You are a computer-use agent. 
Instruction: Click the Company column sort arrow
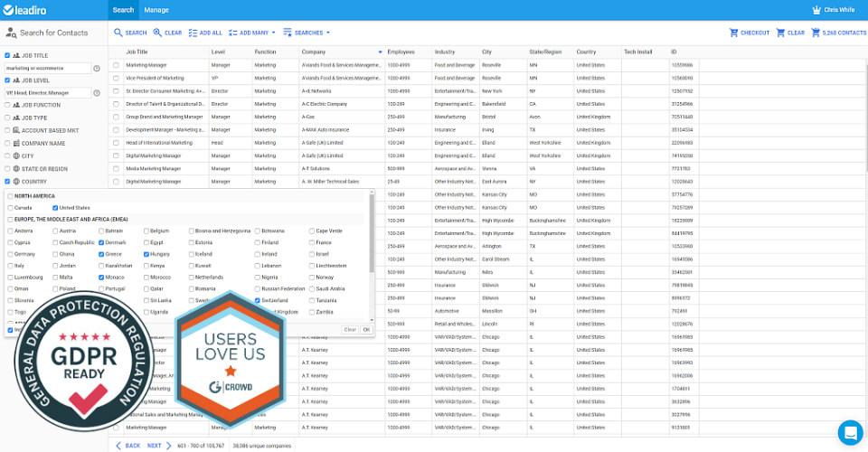pos(380,52)
